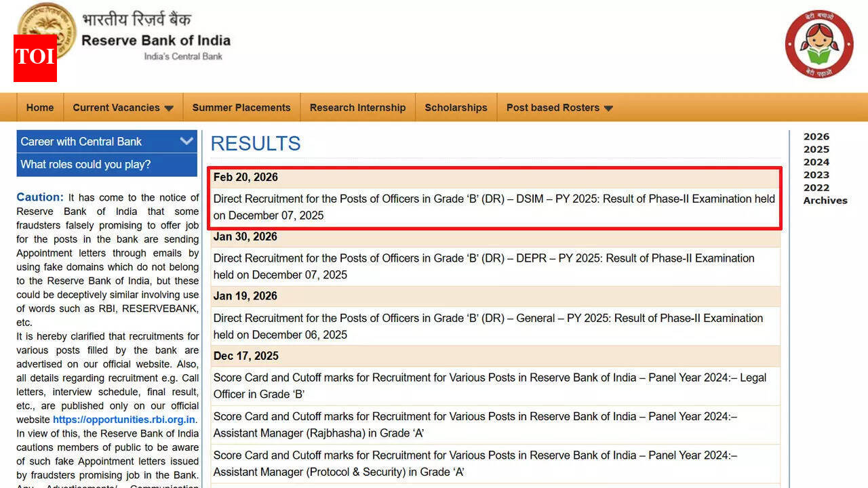Click the opportunities.rbi.org.in hyperlink
This screenshot has height=488, width=868.
click(x=123, y=419)
